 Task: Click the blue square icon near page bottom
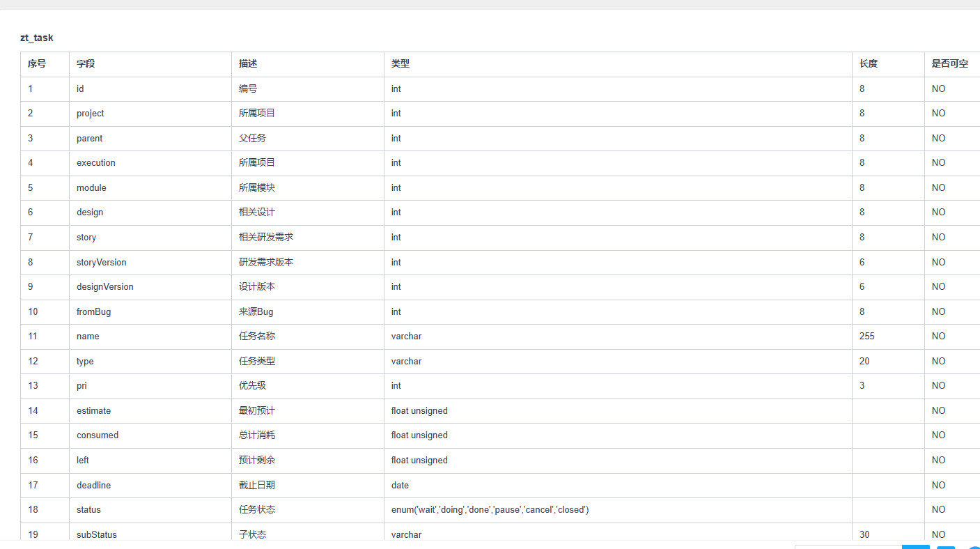pyautogui.click(x=946, y=547)
